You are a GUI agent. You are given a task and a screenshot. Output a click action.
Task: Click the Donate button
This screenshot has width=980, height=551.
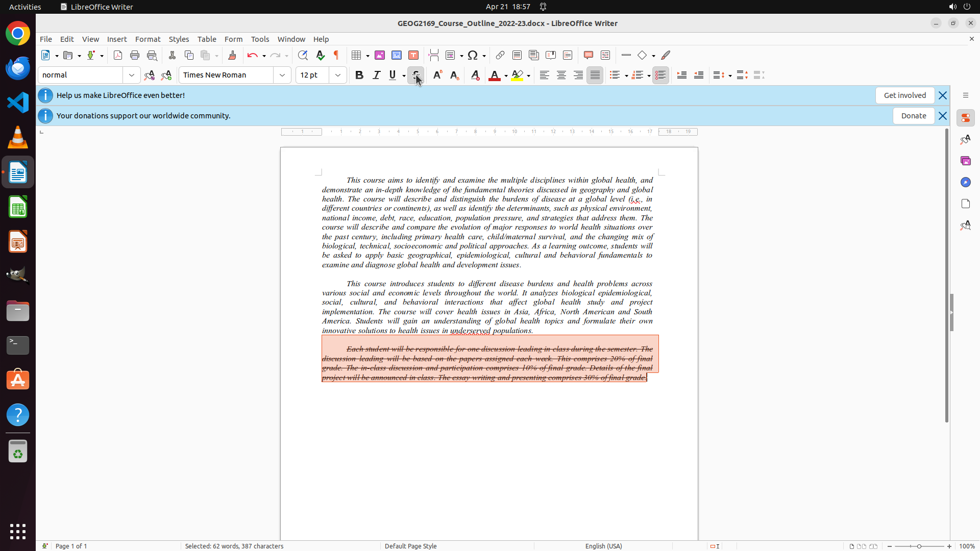(x=913, y=116)
